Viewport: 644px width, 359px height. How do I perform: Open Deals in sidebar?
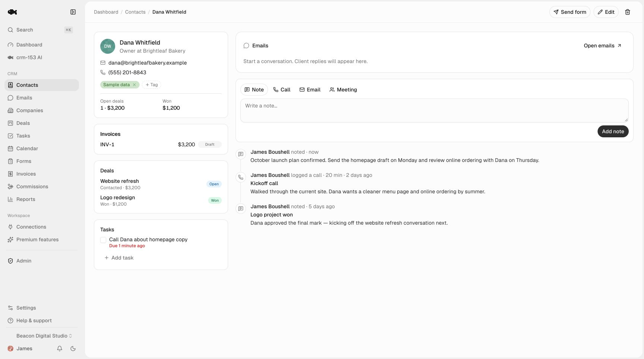tap(42, 123)
